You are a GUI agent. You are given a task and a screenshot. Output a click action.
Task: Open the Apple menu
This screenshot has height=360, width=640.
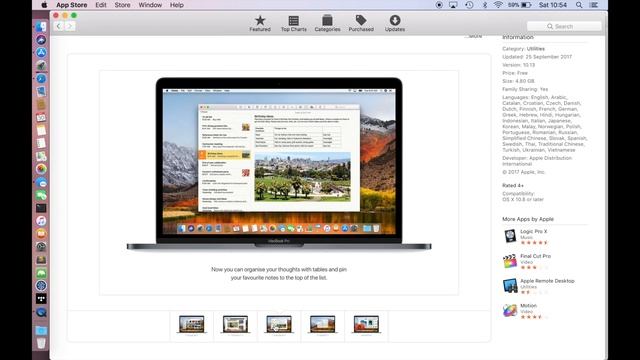[x=44, y=5]
